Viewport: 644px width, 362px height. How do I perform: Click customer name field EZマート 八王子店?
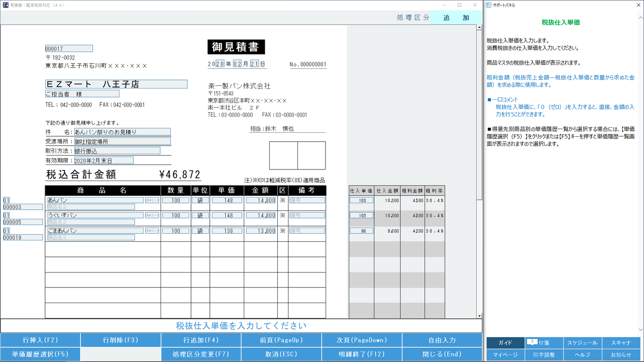pos(116,84)
